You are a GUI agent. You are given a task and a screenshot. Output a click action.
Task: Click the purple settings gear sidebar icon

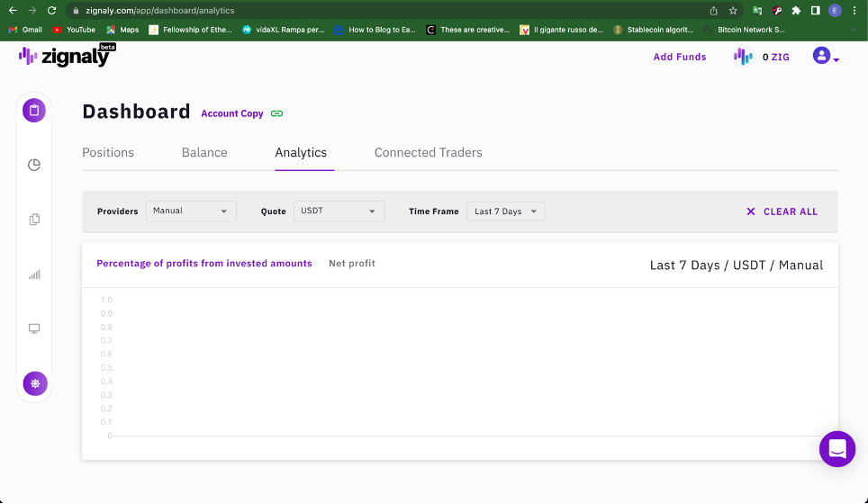point(35,383)
